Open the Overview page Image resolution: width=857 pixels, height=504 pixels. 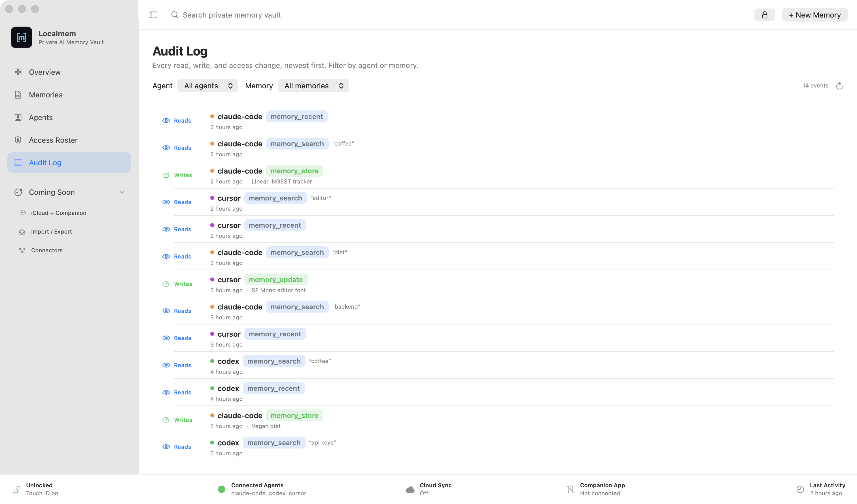[69, 72]
